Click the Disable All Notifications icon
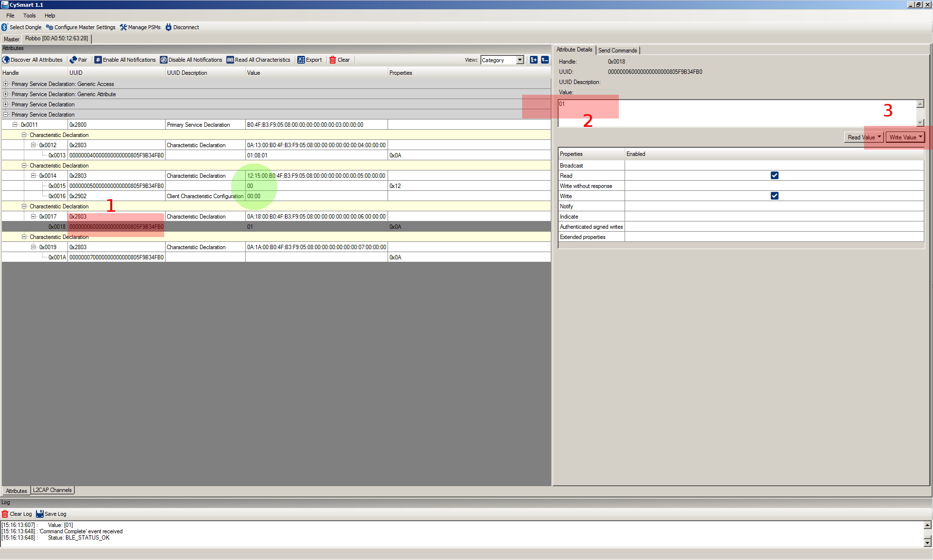This screenshot has width=933, height=560. 164,60
